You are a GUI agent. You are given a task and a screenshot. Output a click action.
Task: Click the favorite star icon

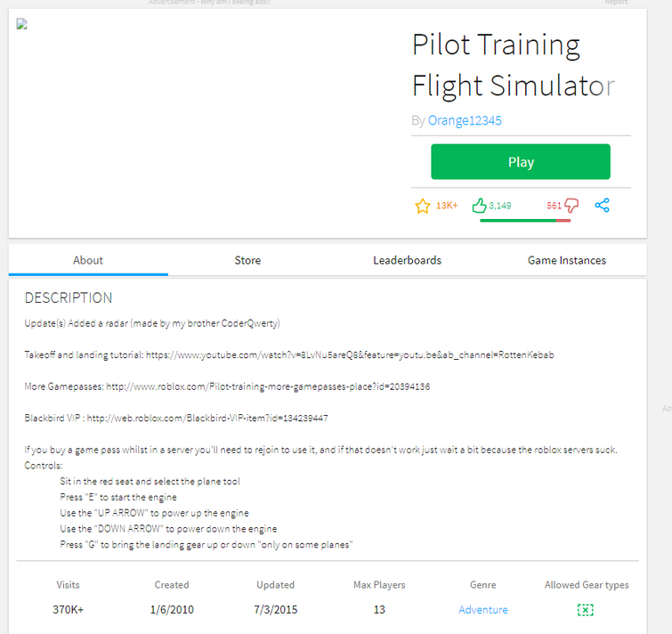coord(423,206)
